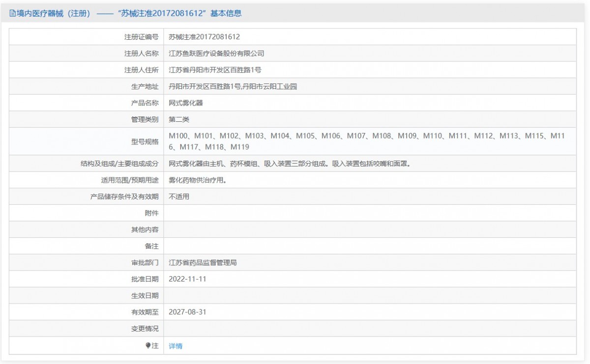Click the document icon beside the 境内医疗器械 header

pos(13,14)
